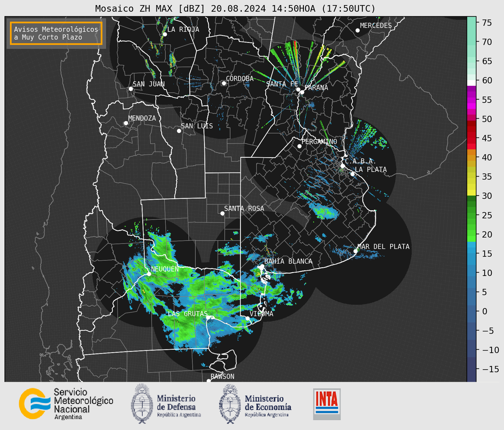Click the Santa Fe city marker dot
The height and width of the screenshot is (430, 504).
tap(298, 89)
